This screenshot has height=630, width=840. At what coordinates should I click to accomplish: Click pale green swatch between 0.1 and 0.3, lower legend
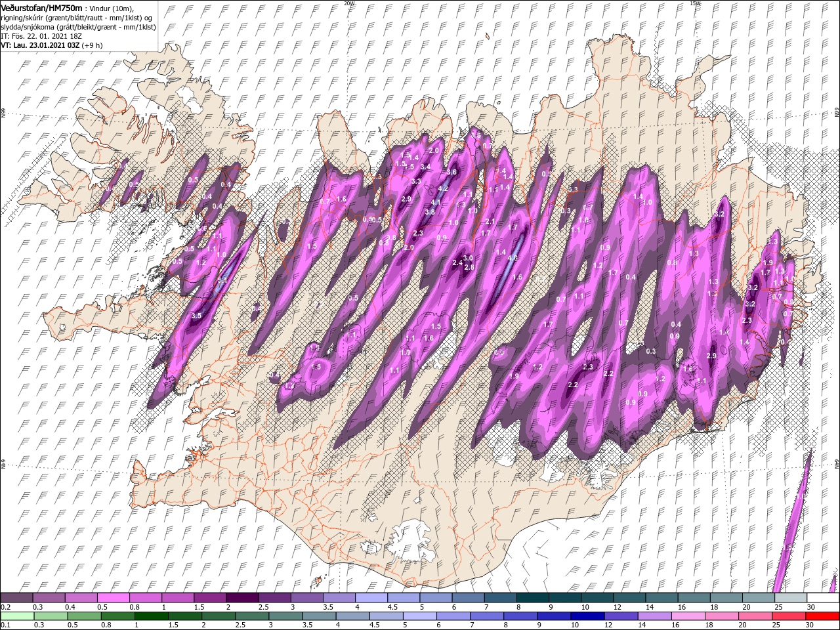pyautogui.click(x=18, y=616)
